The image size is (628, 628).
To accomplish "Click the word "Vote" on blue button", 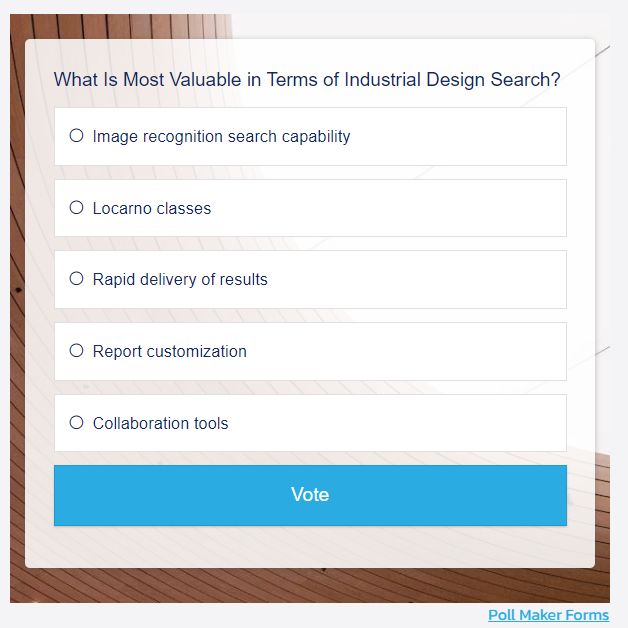I will (310, 495).
